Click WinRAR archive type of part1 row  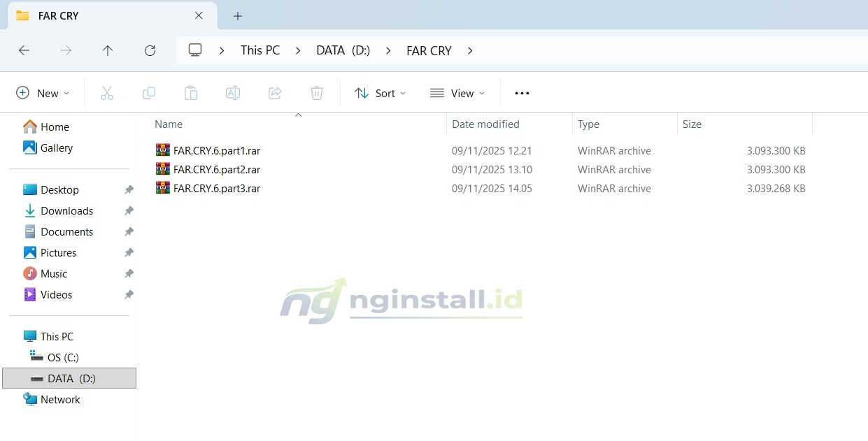click(x=614, y=150)
